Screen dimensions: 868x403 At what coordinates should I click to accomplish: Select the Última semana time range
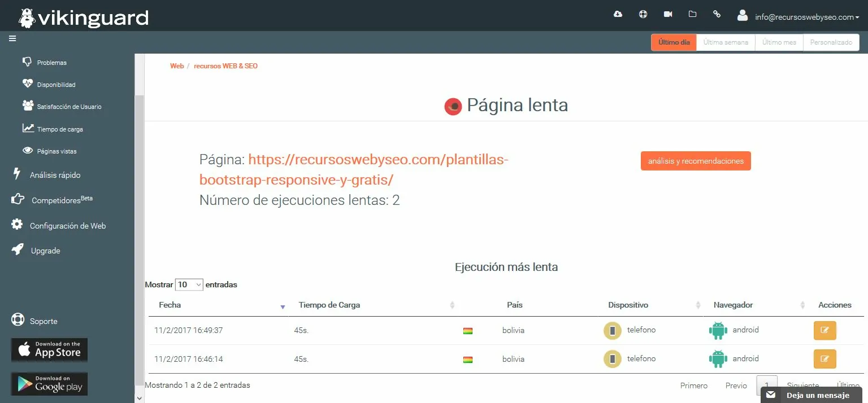(726, 42)
